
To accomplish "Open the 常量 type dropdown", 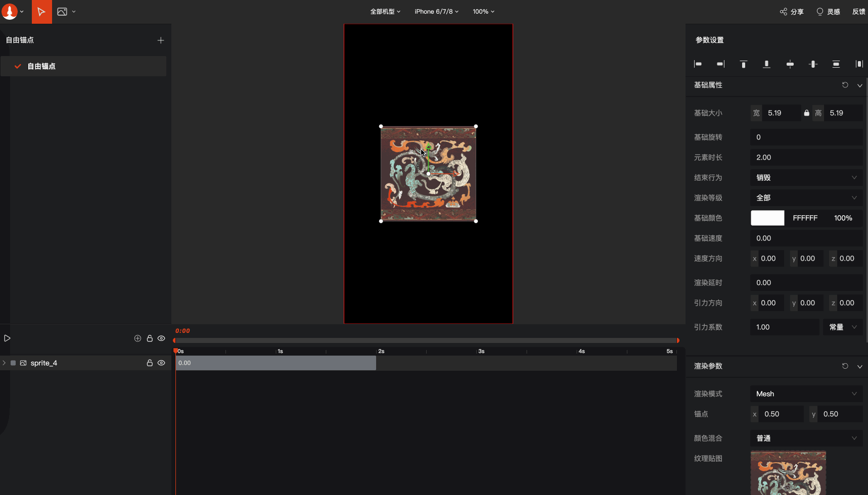I will [843, 327].
